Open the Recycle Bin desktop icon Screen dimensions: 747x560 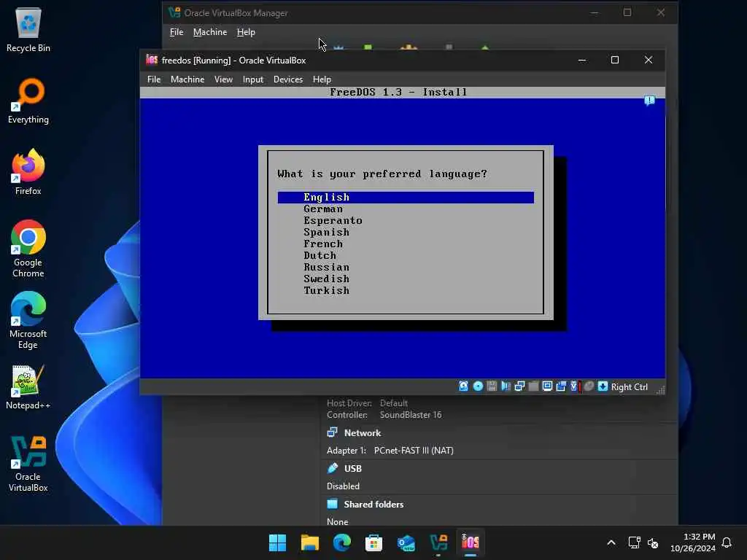28,29
